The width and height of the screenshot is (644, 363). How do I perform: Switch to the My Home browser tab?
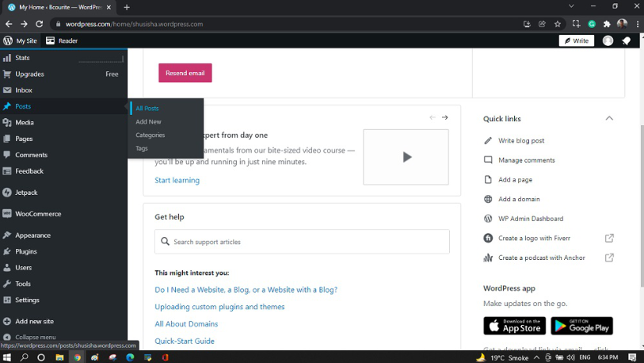60,7
